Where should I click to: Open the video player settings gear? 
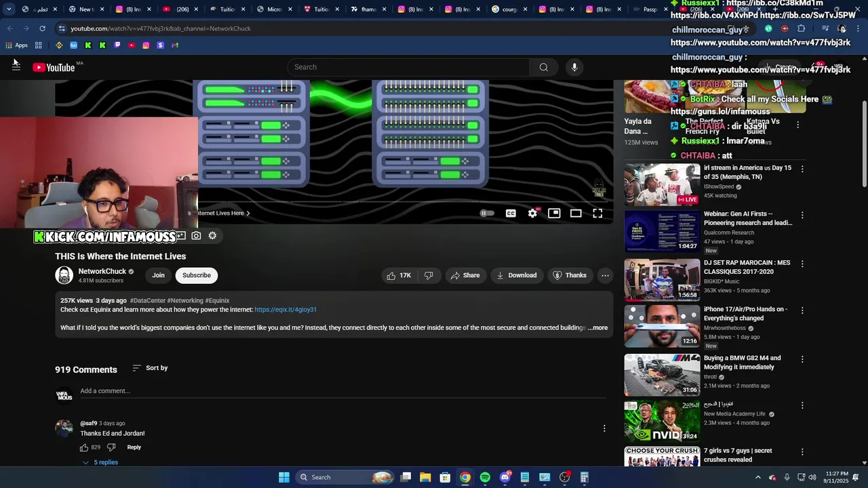532,213
